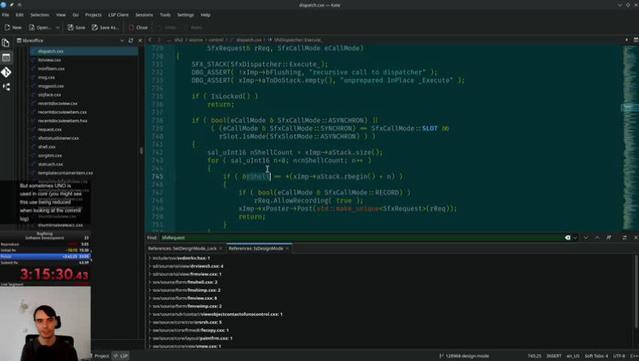Click the dispatch.cxx breadcrumb segment

(249, 40)
